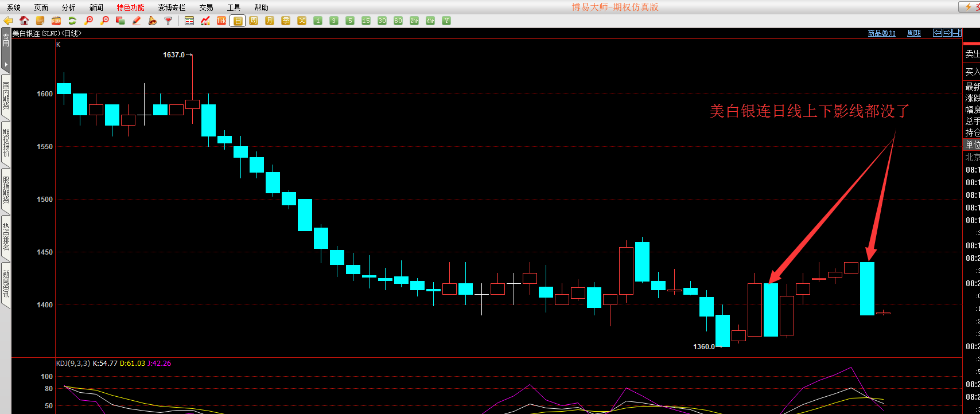Click the red funnel filter icon
This screenshot has width=980, height=414.
[168, 21]
